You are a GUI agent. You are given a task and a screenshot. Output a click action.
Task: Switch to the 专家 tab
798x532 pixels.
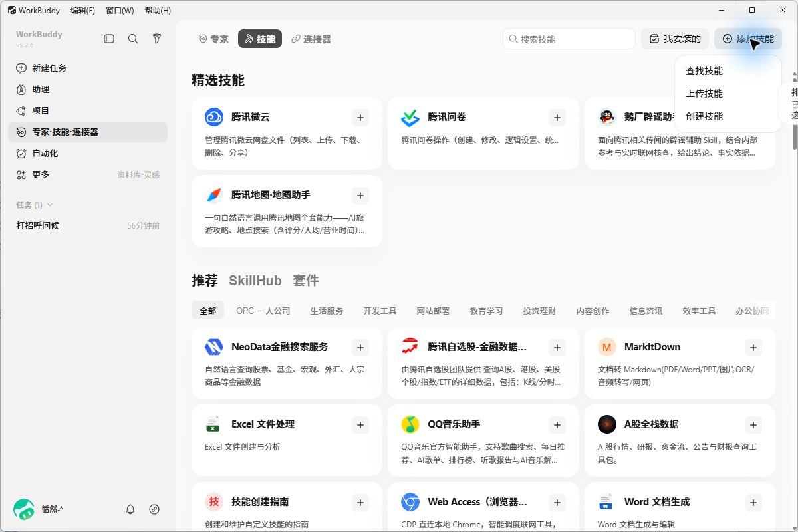(213, 39)
